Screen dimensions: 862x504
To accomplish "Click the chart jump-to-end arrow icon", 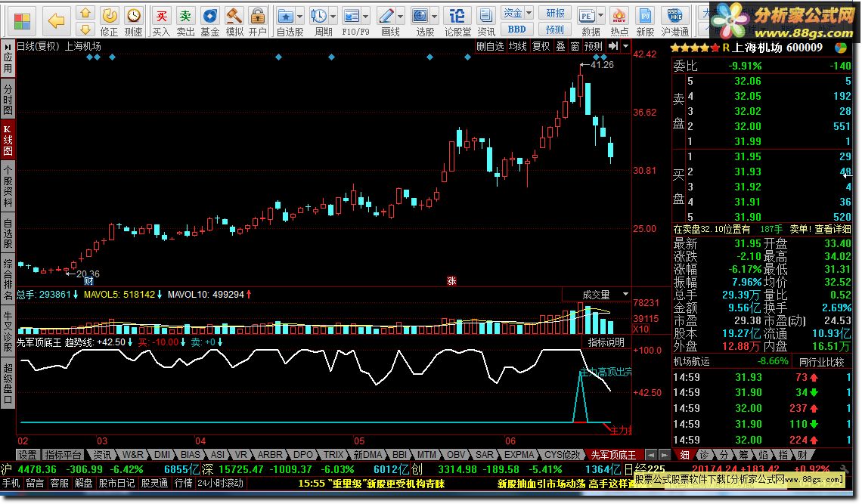I will tap(613, 46).
